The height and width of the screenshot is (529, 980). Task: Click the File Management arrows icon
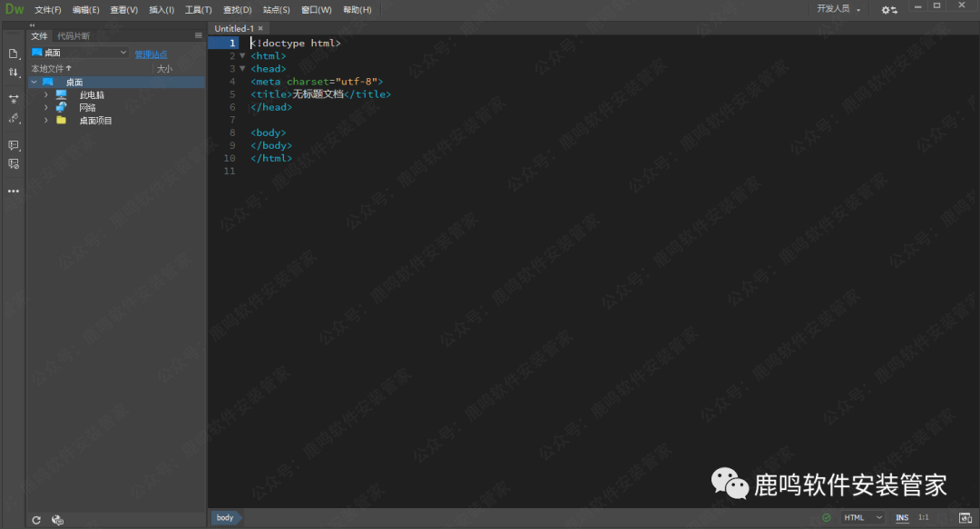point(14,73)
